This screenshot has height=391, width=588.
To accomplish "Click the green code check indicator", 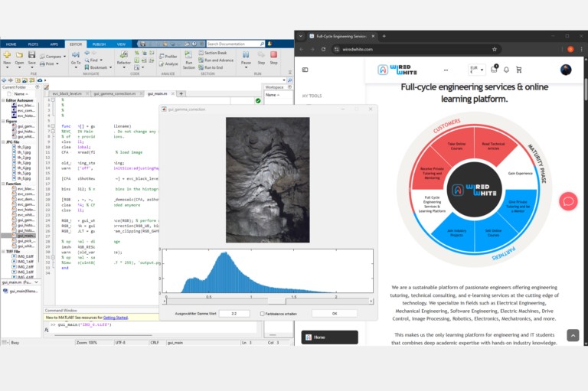I will pyautogui.click(x=258, y=100).
